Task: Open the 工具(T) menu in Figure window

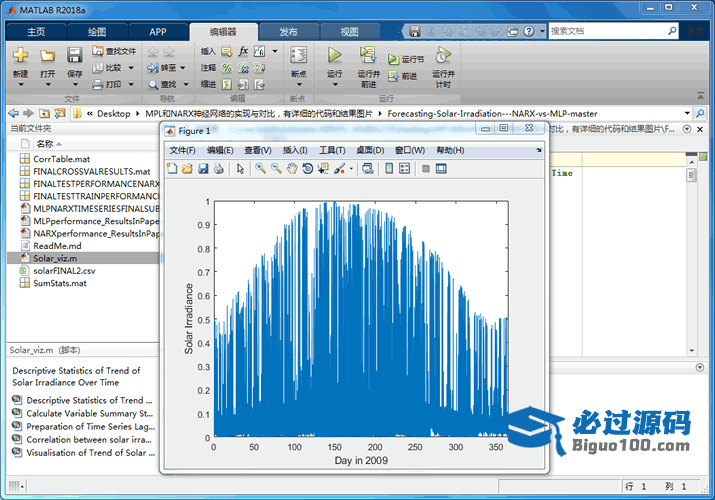Action: click(332, 150)
